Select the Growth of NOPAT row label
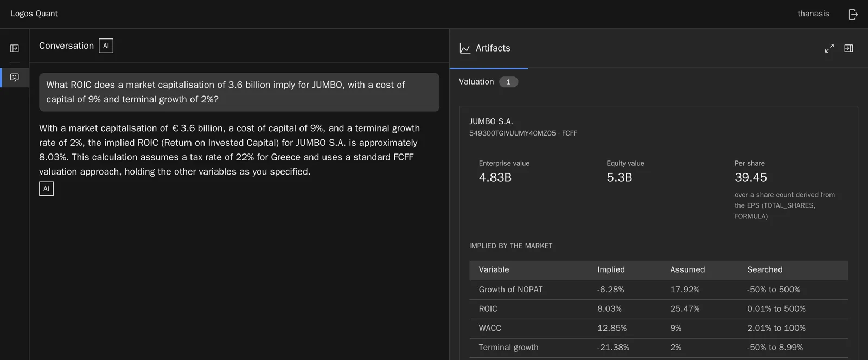Image resolution: width=868 pixels, height=360 pixels. tap(510, 290)
